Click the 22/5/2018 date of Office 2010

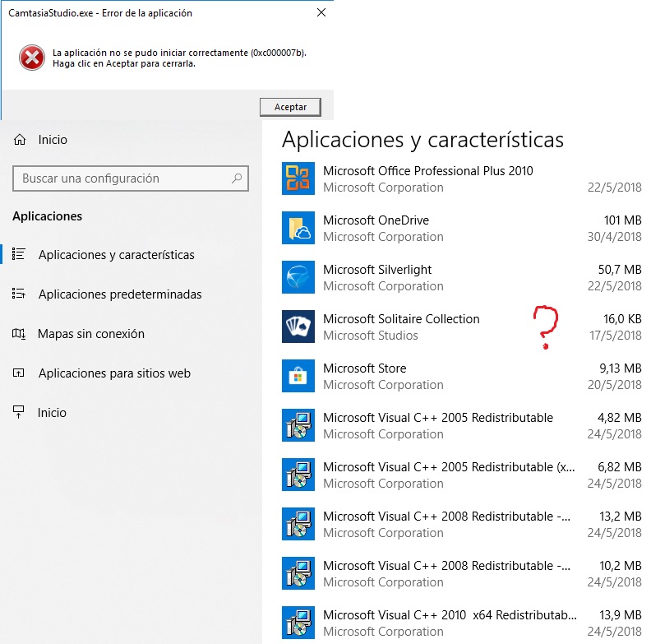615,188
